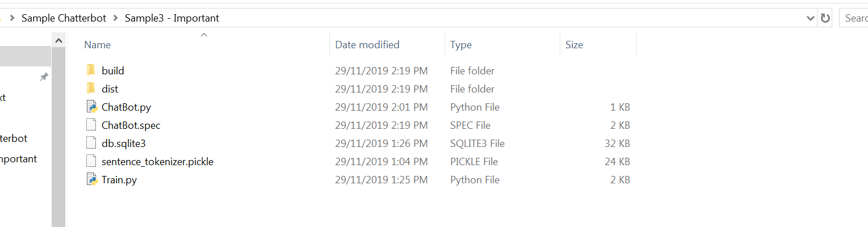The height and width of the screenshot is (227, 868).
Task: Click the ChatBot.spec file icon
Action: point(91,125)
